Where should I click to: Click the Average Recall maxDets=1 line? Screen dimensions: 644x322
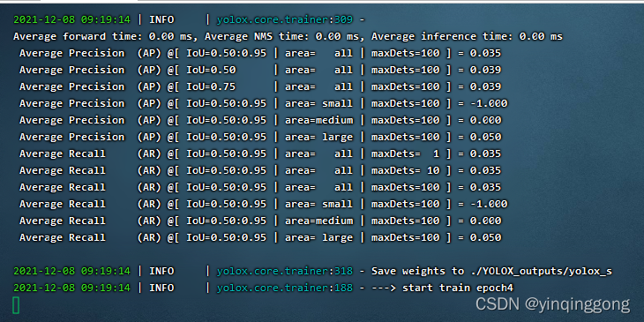pos(260,154)
